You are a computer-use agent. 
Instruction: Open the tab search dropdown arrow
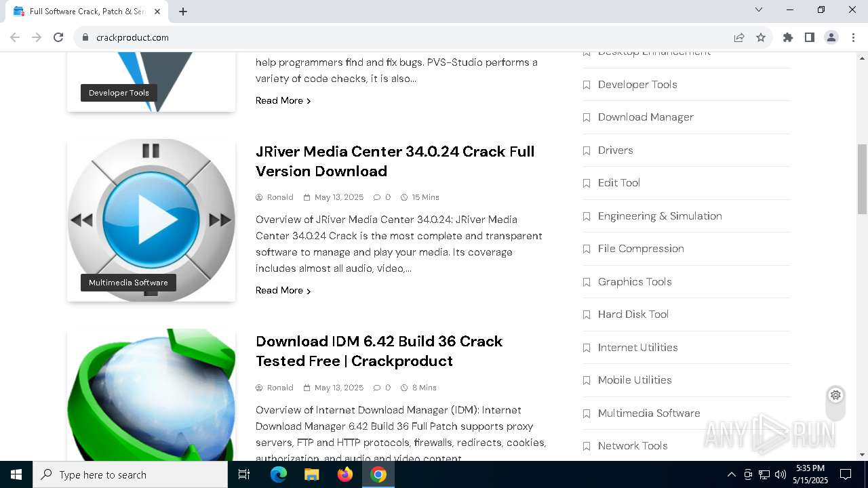tap(759, 9)
